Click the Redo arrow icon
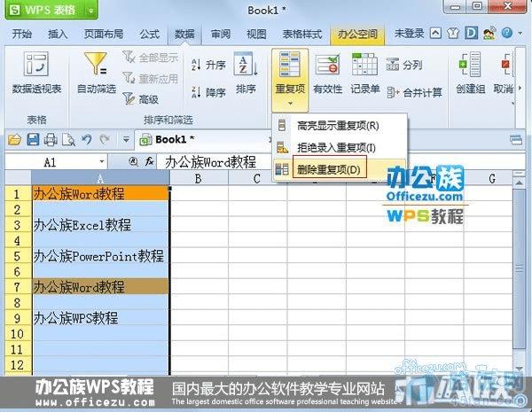The height and width of the screenshot is (412, 532). (x=105, y=139)
